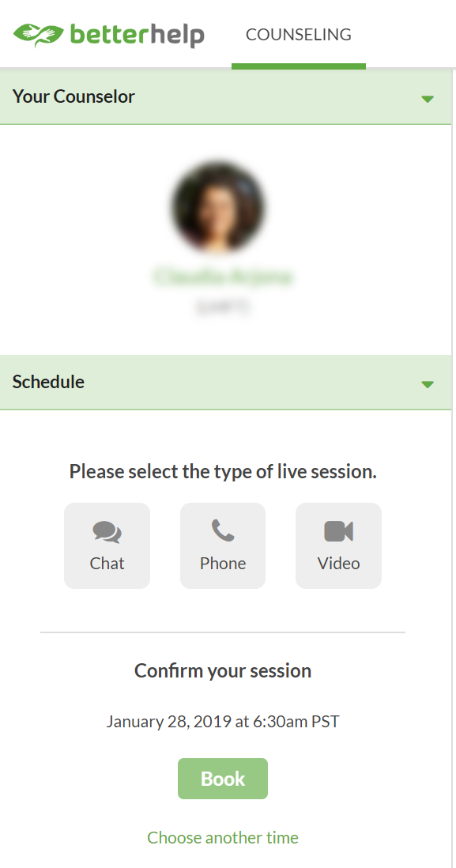This screenshot has height=868, width=456.
Task: Click the Book button
Action: [x=222, y=779]
